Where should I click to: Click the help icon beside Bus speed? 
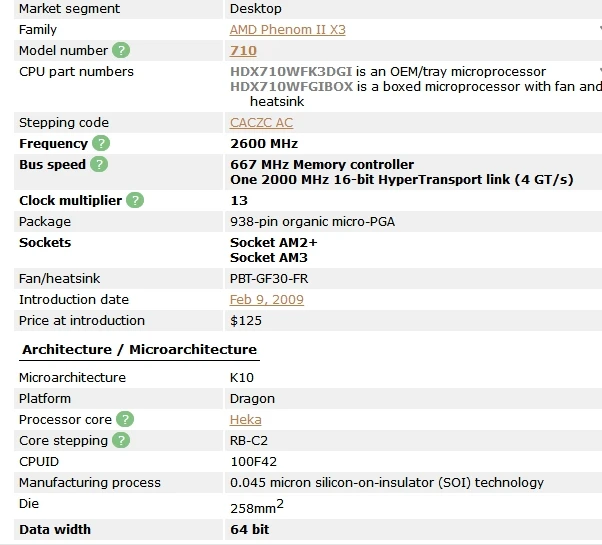point(99,164)
